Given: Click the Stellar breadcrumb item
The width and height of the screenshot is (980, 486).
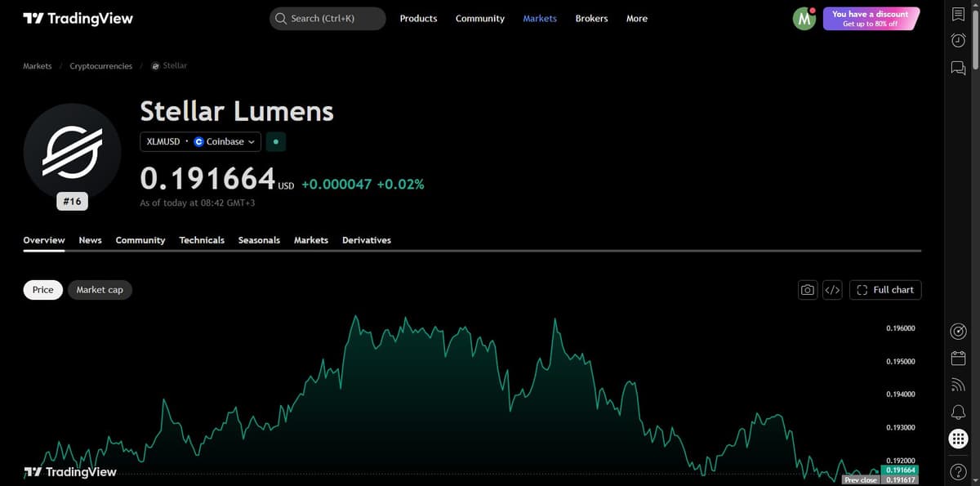Looking at the screenshot, I should tap(169, 66).
